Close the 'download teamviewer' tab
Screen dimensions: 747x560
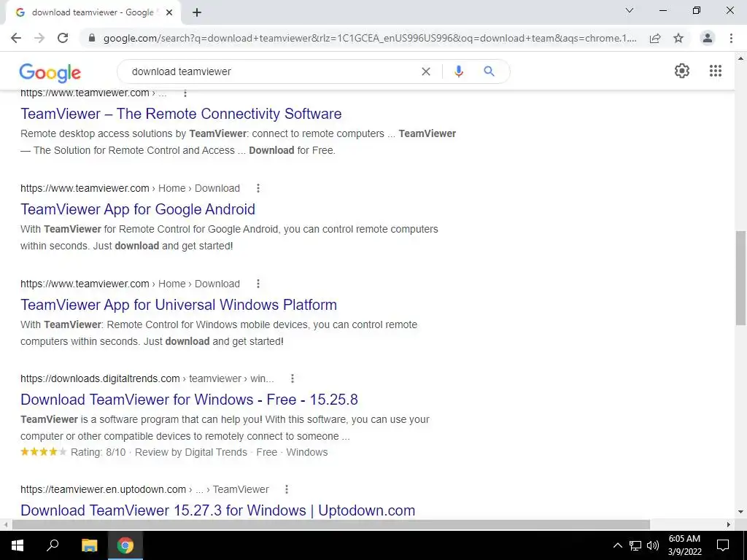point(169,12)
